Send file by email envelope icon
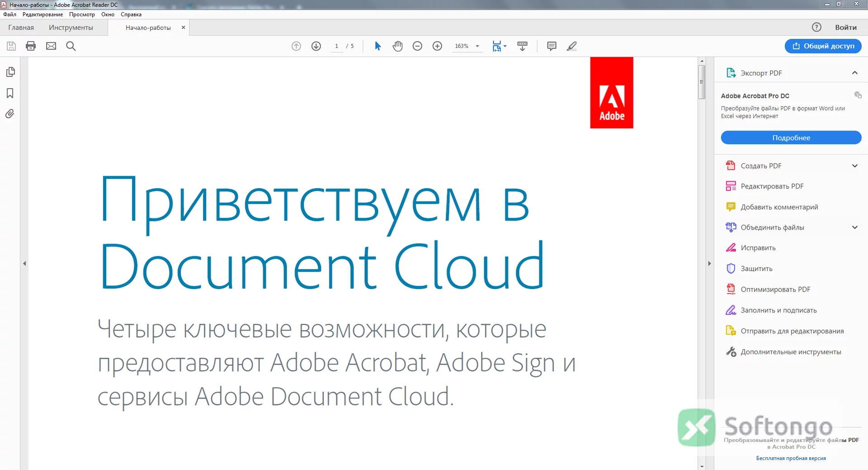This screenshot has width=868, height=470. [x=51, y=46]
